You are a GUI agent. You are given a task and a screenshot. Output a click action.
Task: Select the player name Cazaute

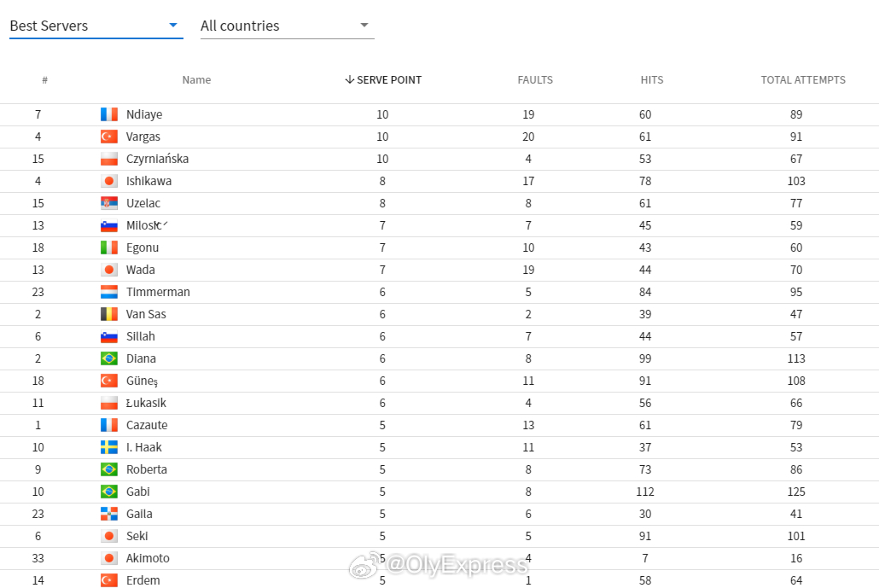click(147, 425)
